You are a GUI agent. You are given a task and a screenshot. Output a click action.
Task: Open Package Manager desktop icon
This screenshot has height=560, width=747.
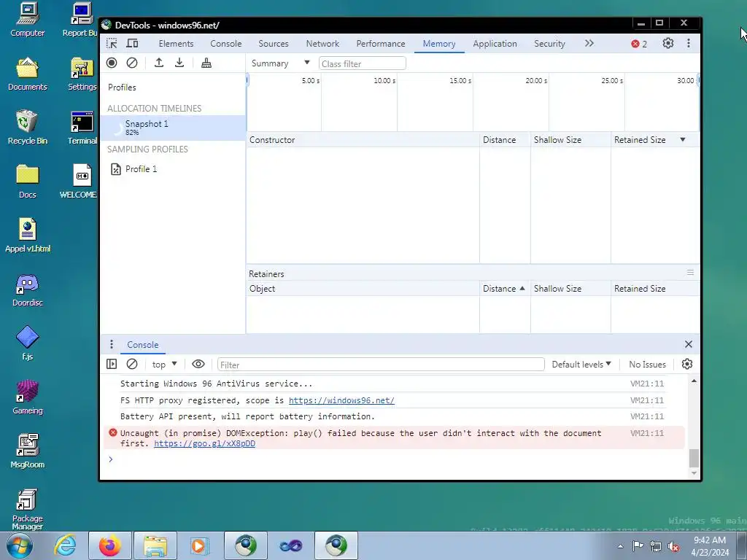click(28, 509)
